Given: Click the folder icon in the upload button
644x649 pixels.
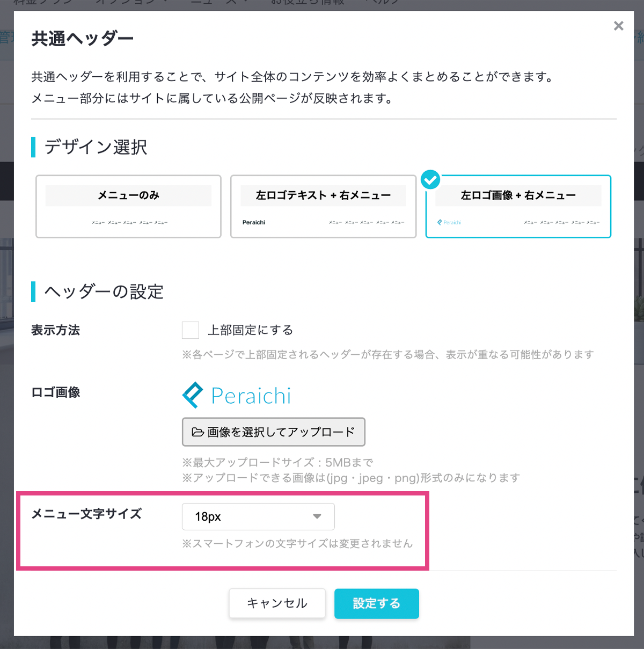Looking at the screenshot, I should pos(197,432).
